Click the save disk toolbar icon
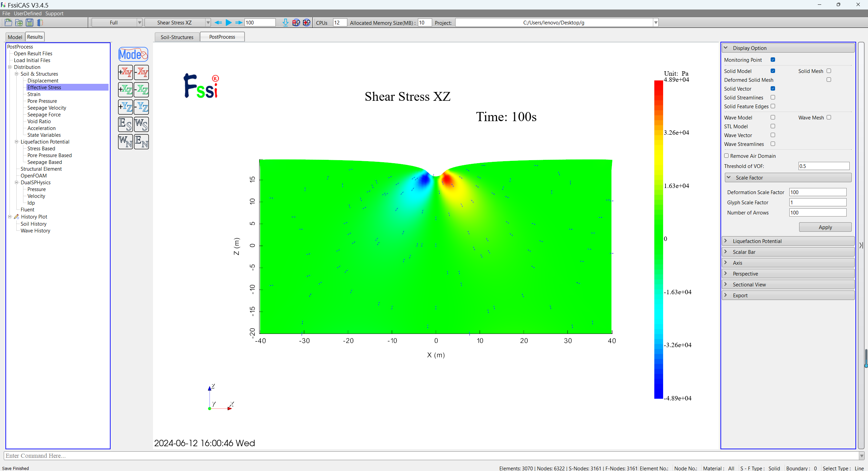Image resolution: width=868 pixels, height=471 pixels. 30,23
